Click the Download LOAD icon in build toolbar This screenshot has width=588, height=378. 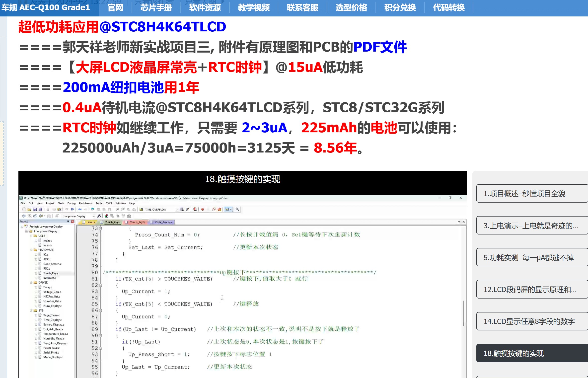click(x=57, y=216)
